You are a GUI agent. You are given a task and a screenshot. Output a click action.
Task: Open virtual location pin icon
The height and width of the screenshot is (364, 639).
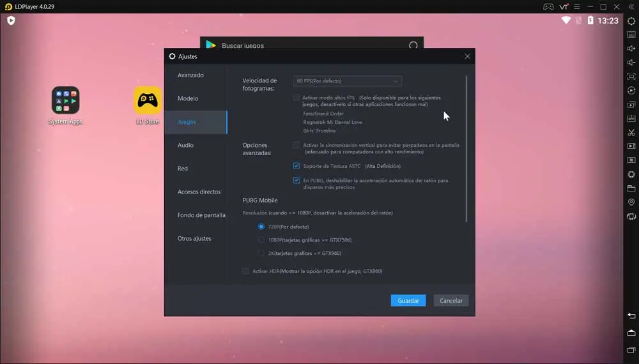(x=631, y=202)
